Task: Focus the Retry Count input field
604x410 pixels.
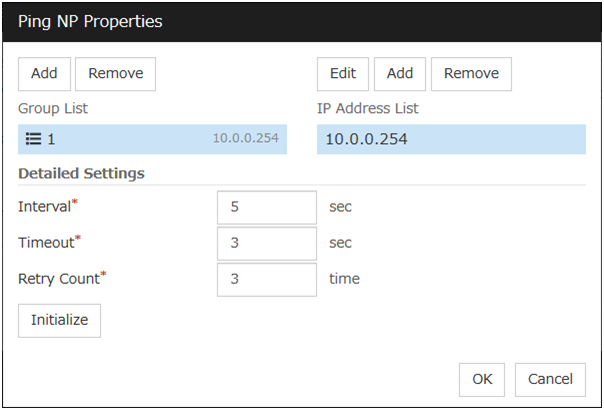Action: click(266, 279)
